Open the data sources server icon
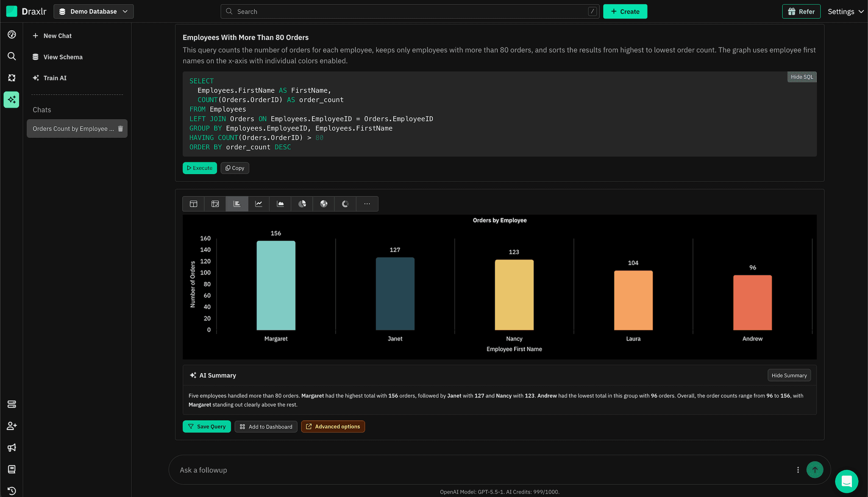The image size is (868, 497). 12,404
